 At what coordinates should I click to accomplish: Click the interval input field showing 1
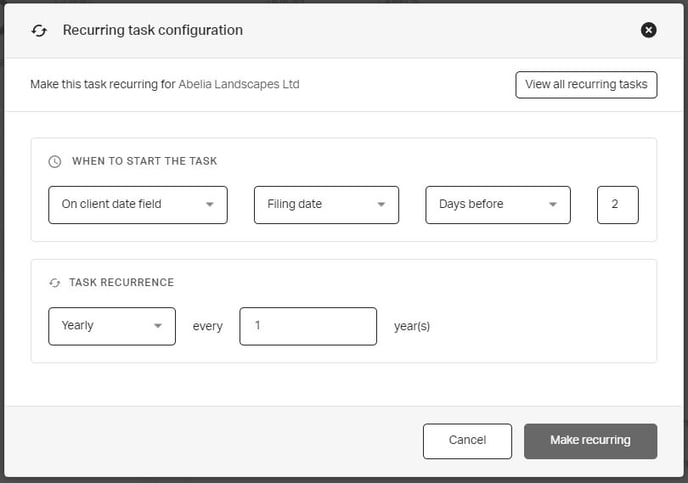308,326
